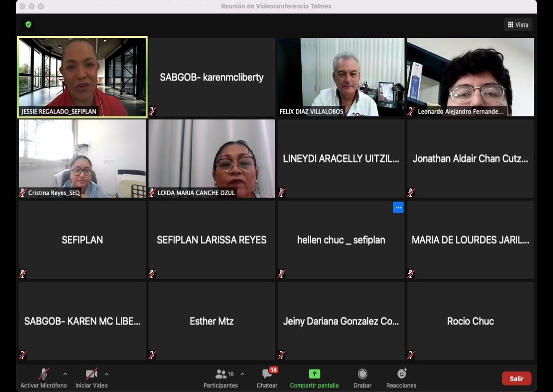Select FELIX DIAZ VILLALOBOS video tile
Image resolution: width=553 pixels, height=392 pixels.
pyautogui.click(x=341, y=77)
